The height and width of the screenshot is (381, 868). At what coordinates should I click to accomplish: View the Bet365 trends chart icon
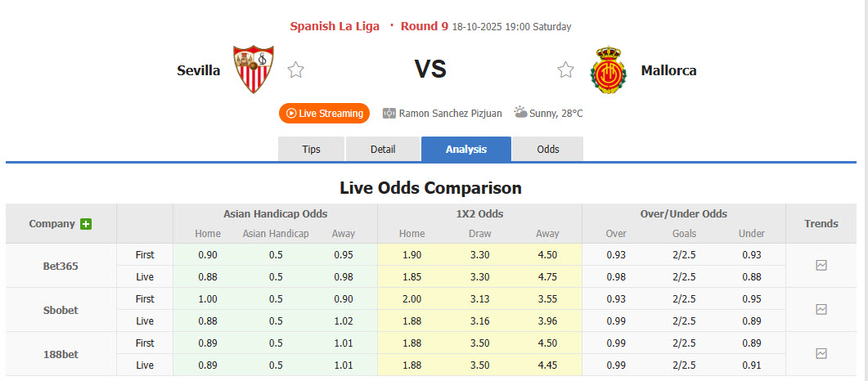[821, 266]
